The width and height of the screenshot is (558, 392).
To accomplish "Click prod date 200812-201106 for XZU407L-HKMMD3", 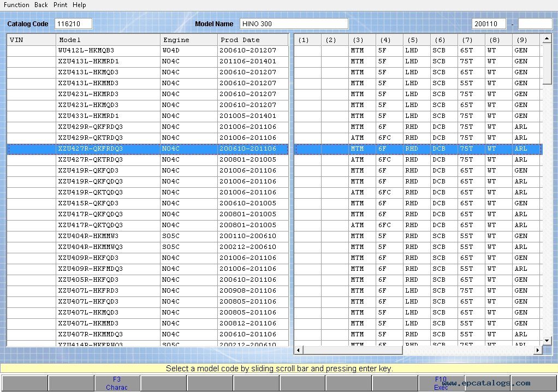I will click(x=253, y=323).
